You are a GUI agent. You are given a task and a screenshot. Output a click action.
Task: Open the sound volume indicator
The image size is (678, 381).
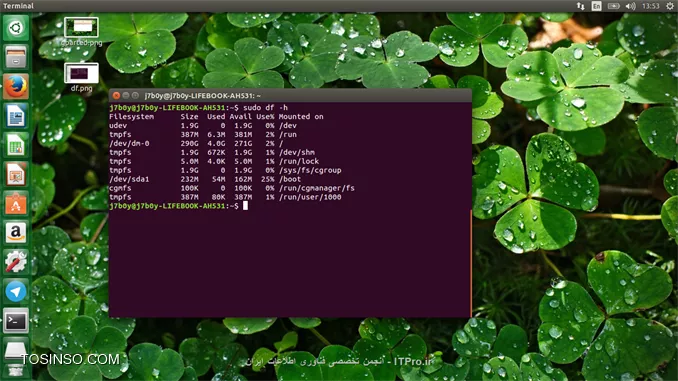(631, 6)
